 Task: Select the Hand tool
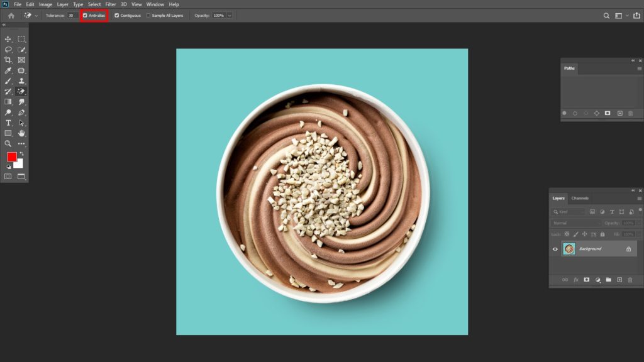click(x=21, y=133)
